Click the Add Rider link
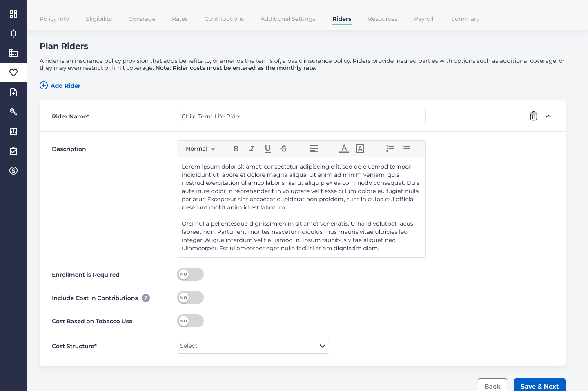 pos(60,85)
